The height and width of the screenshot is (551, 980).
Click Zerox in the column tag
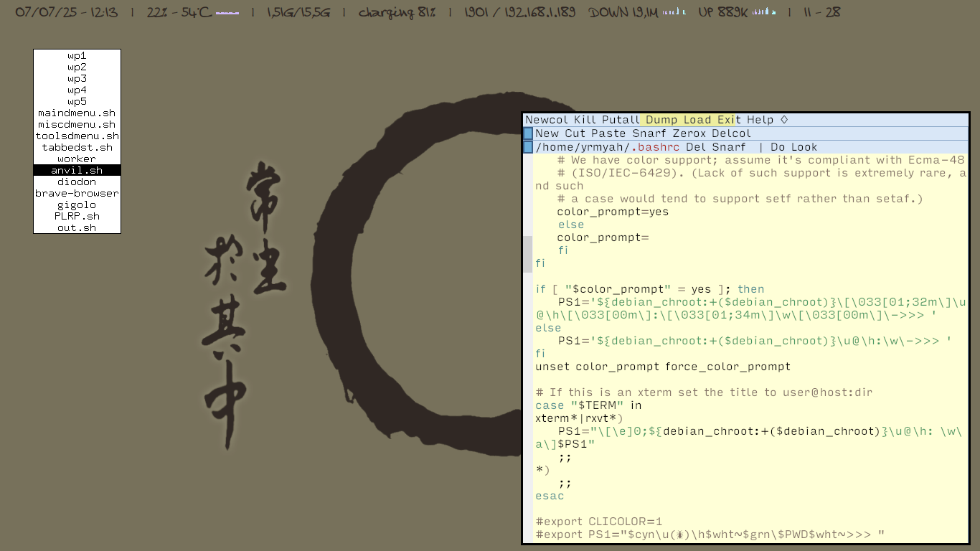(x=689, y=133)
